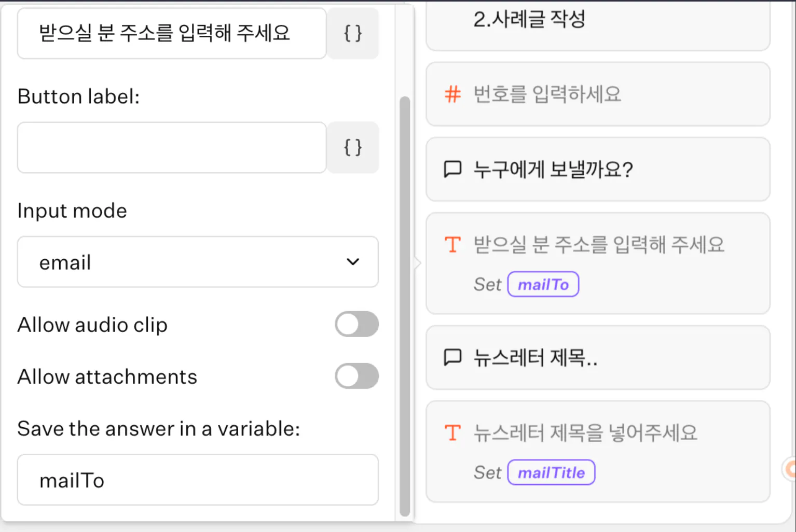The width and height of the screenshot is (796, 532).
Task: Enable the Allow attachments toggle
Action: pyautogui.click(x=356, y=376)
